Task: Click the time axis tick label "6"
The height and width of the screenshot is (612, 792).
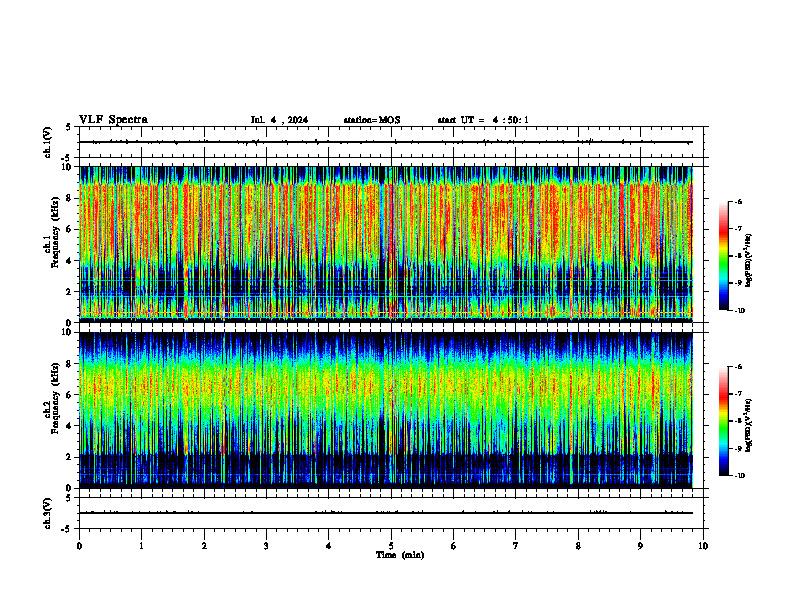Action: (x=454, y=546)
